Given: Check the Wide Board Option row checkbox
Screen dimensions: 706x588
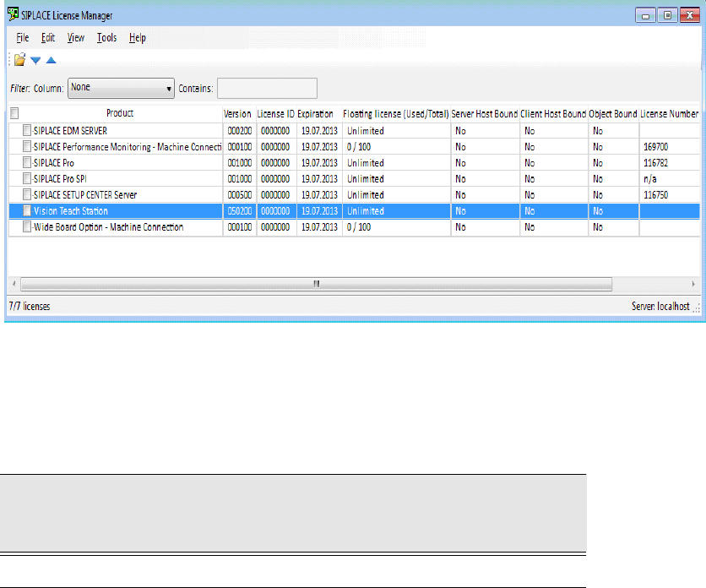Looking at the screenshot, I should (27, 226).
